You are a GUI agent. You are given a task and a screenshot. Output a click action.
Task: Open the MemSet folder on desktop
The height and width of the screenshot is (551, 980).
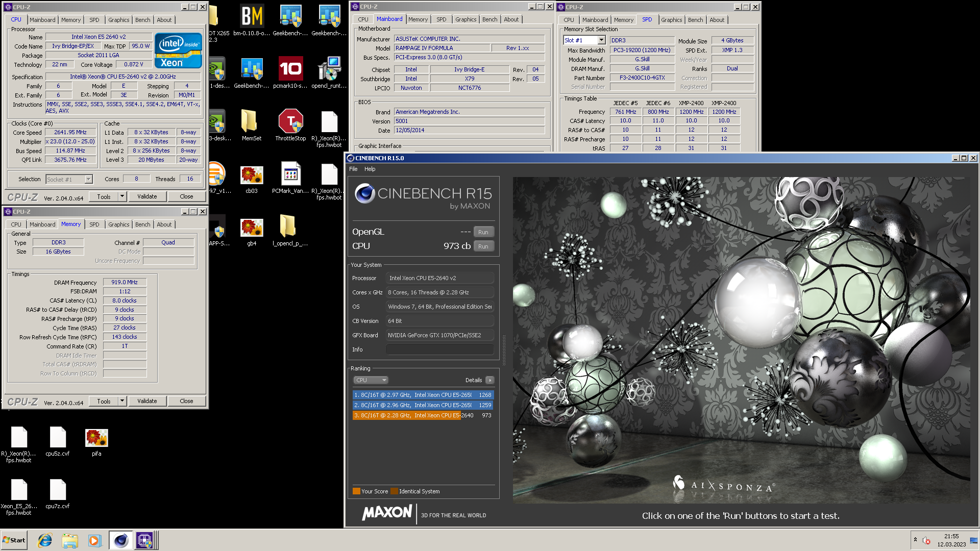pos(252,126)
